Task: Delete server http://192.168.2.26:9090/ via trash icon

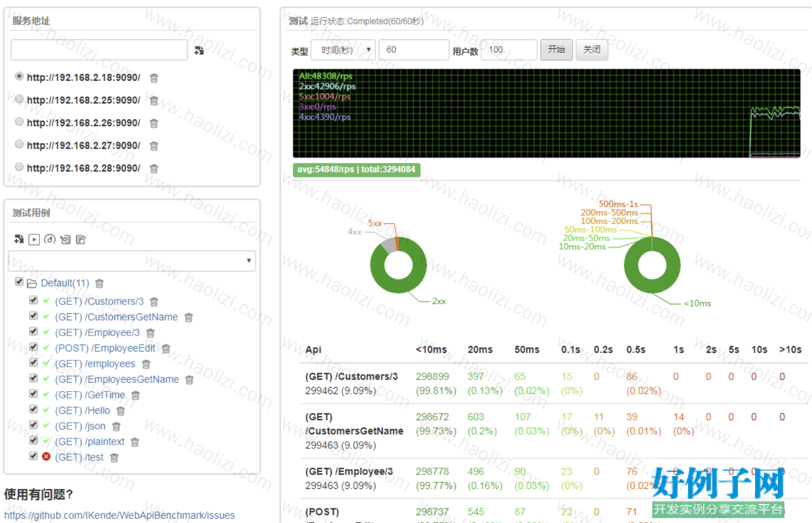Action: pos(154,124)
